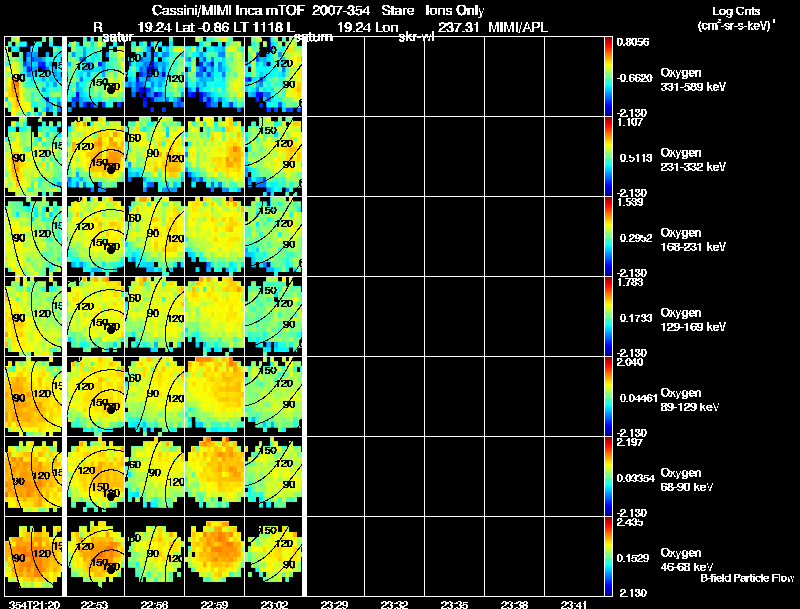Screen dimensions: 800x609
Task: Click the 'Oxygen 129-169 keV' label
Action: tap(693, 320)
